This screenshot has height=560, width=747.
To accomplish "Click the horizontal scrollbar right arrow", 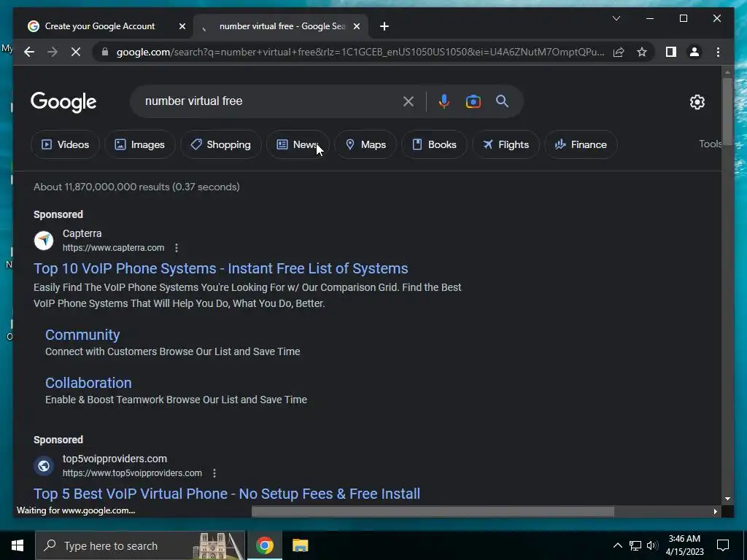I will (715, 511).
